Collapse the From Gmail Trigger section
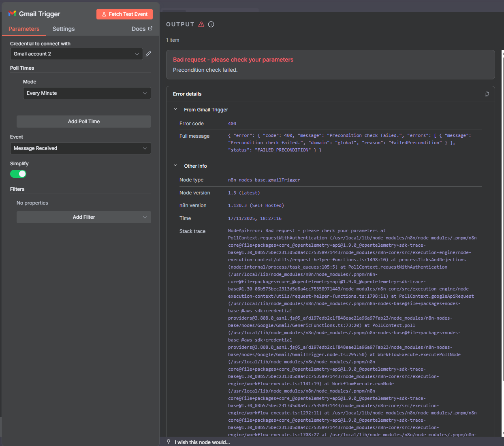 (175, 109)
